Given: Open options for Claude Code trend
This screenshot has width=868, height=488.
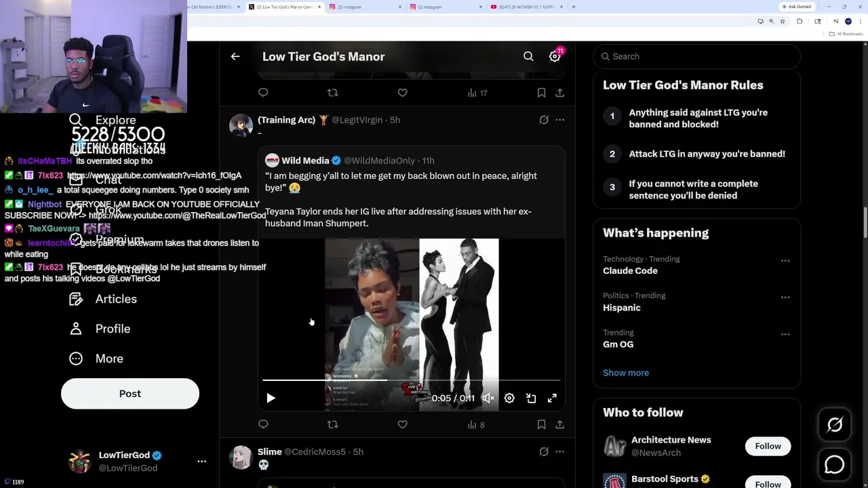Looking at the screenshot, I should click(785, 260).
